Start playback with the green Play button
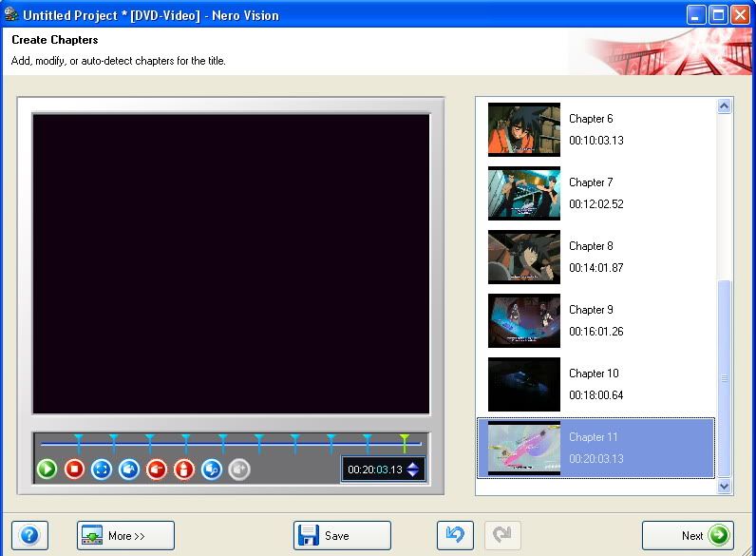This screenshot has height=556, width=756. click(x=47, y=469)
